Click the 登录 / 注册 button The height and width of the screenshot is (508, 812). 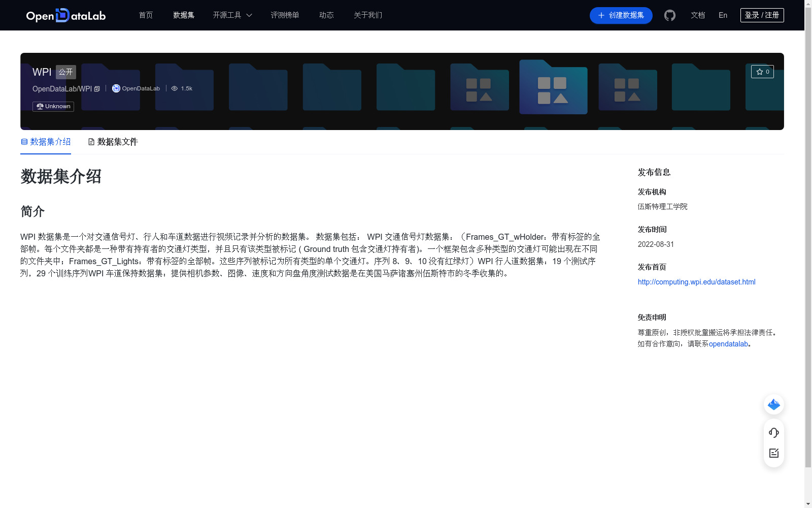(x=762, y=15)
